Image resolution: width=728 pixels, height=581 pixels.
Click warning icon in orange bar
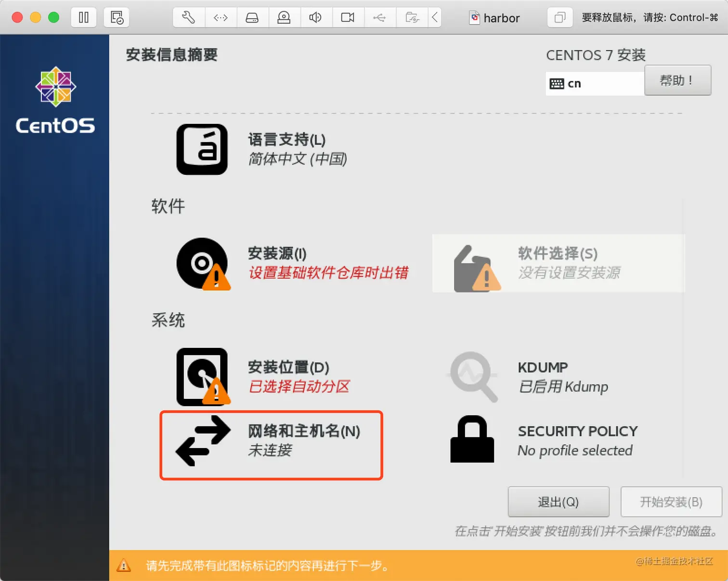[x=124, y=565]
